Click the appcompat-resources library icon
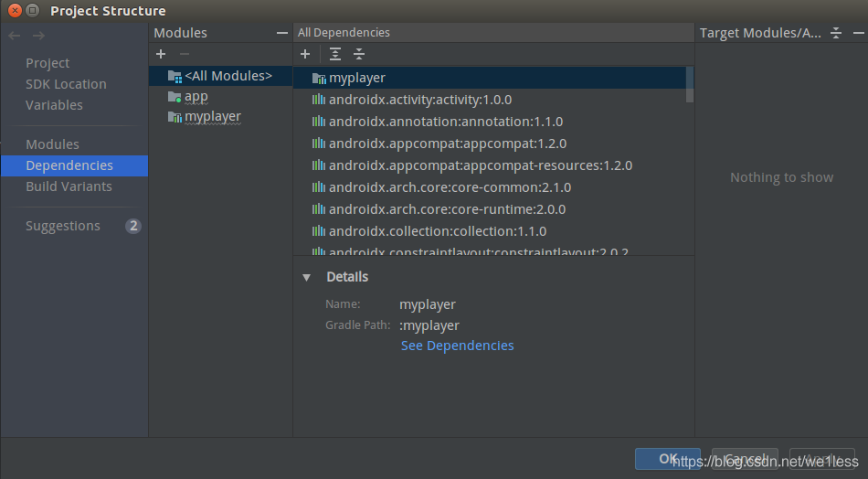The height and width of the screenshot is (479, 868). (318, 165)
